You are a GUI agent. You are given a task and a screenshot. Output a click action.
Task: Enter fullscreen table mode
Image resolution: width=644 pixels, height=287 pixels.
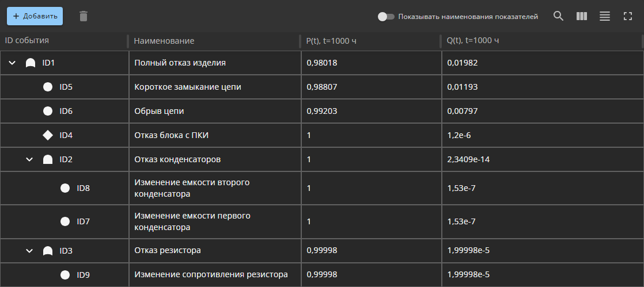coord(627,17)
